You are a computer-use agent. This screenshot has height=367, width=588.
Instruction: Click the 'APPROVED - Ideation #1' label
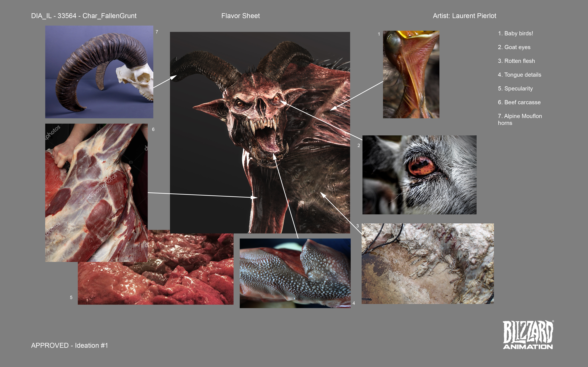[69, 345]
